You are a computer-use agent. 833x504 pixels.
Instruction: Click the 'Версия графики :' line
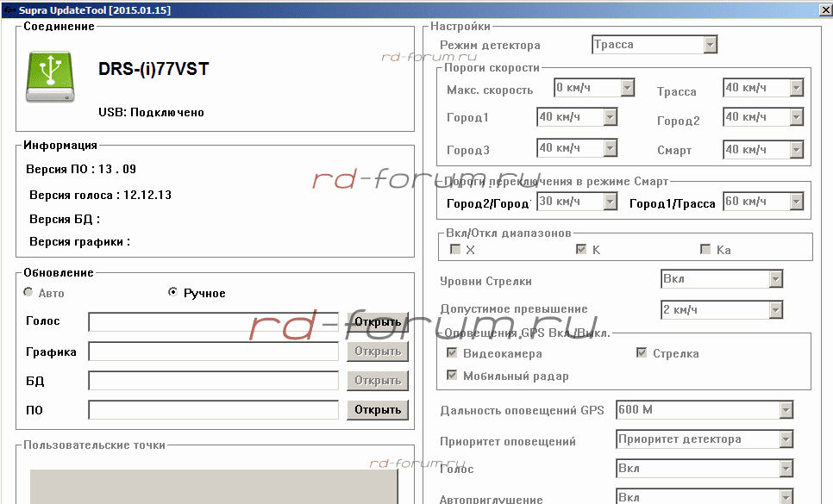coord(79,242)
